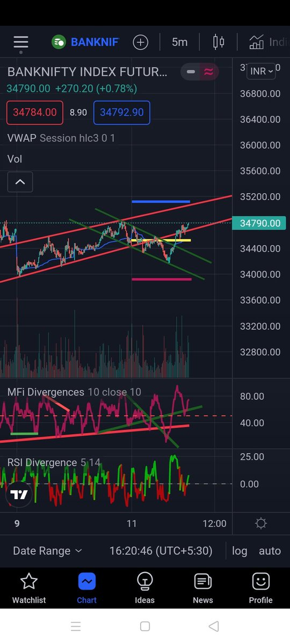Click the 11 date axis label

click(x=132, y=524)
